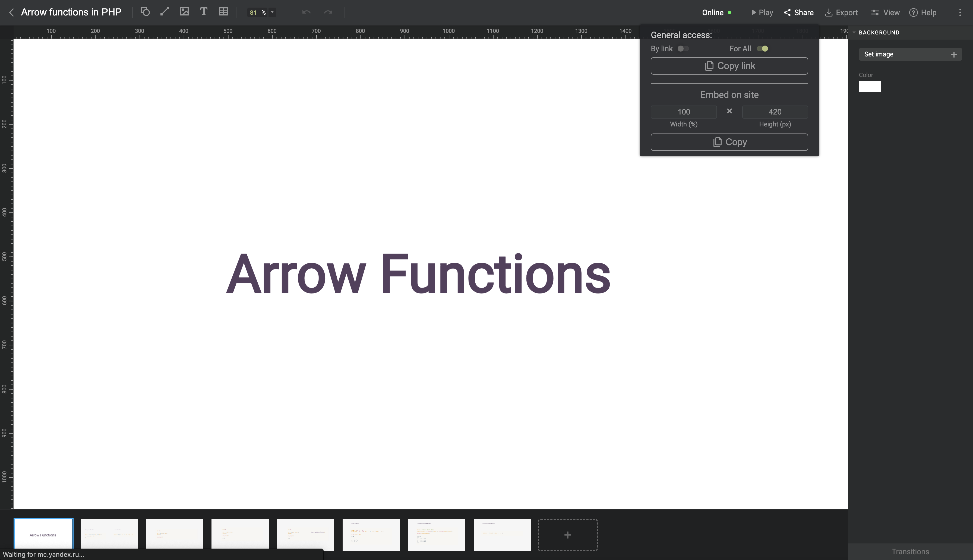Add a new slide with plus placeholder

567,534
